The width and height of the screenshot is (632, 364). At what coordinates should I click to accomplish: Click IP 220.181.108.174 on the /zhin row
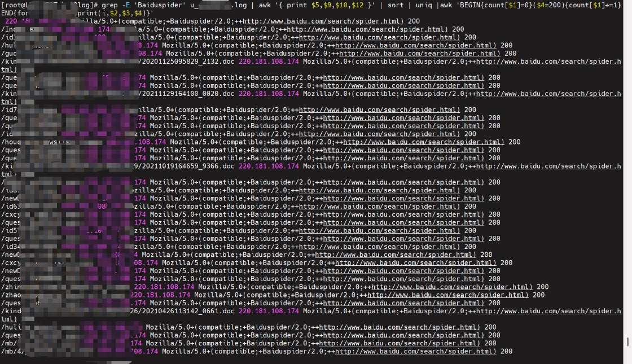point(164,287)
